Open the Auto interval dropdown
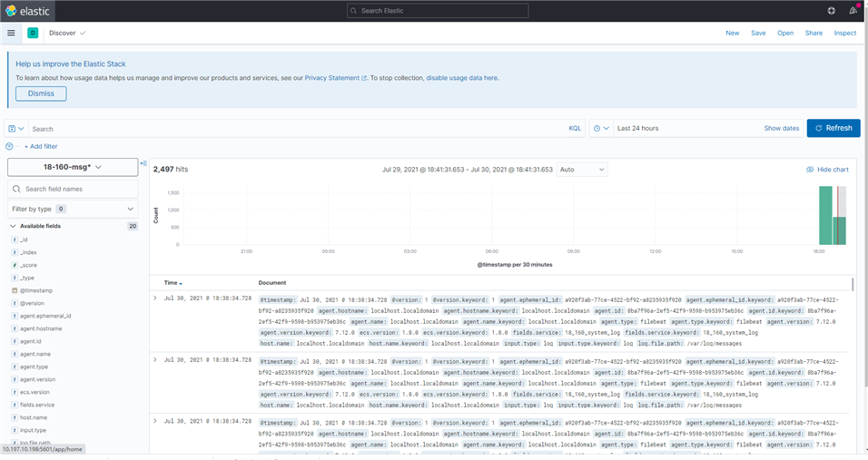Image resolution: width=868 pixels, height=460 pixels. tap(582, 170)
